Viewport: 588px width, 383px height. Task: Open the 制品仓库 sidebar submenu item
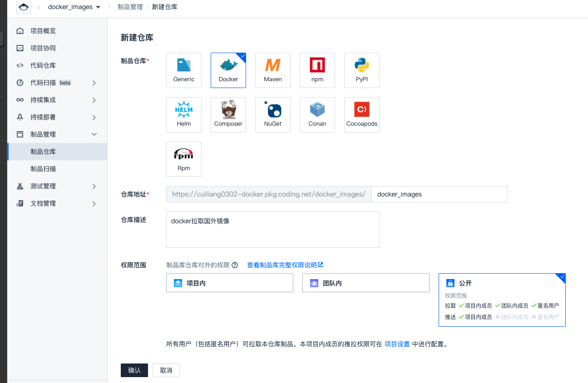[57, 152]
